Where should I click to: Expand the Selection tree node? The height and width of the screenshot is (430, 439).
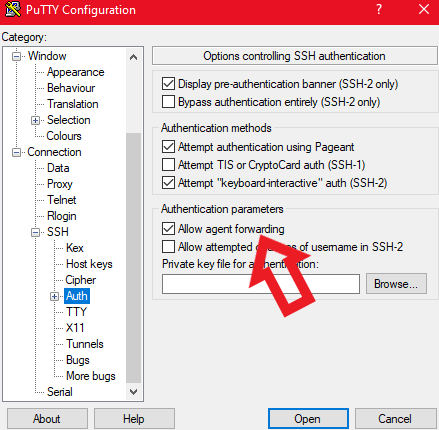point(36,120)
